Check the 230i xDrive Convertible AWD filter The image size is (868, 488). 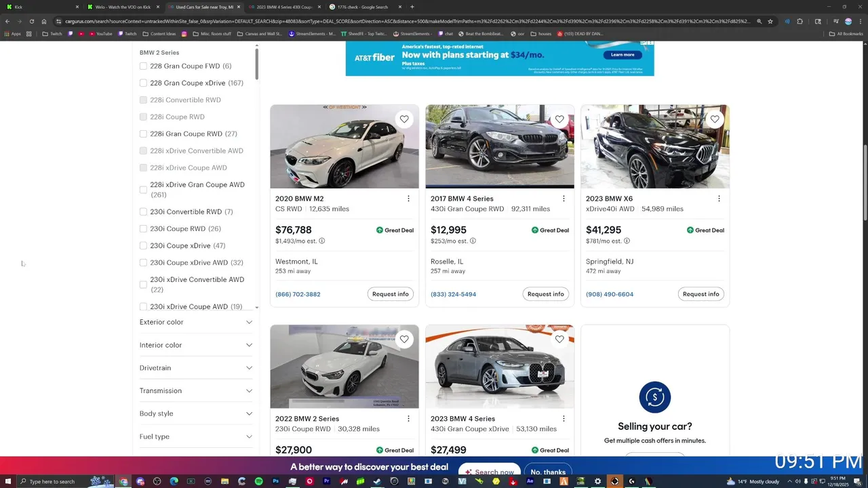tap(143, 285)
